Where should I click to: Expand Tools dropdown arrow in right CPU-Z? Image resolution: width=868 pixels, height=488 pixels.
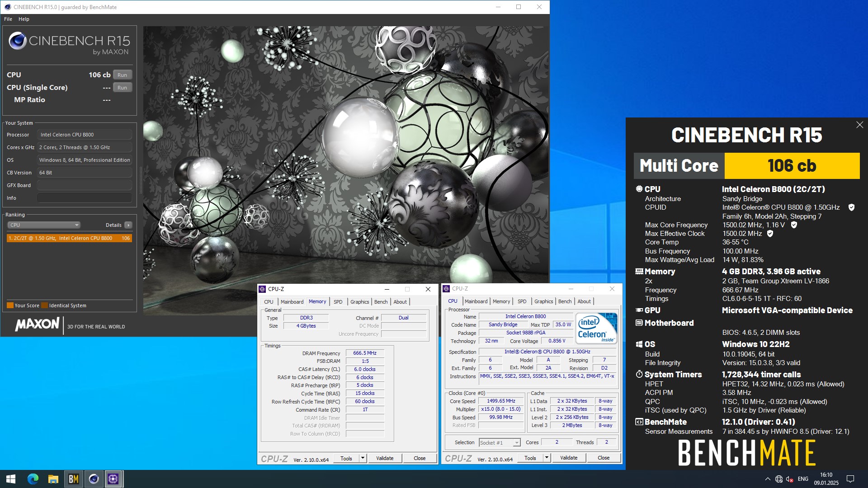(547, 458)
